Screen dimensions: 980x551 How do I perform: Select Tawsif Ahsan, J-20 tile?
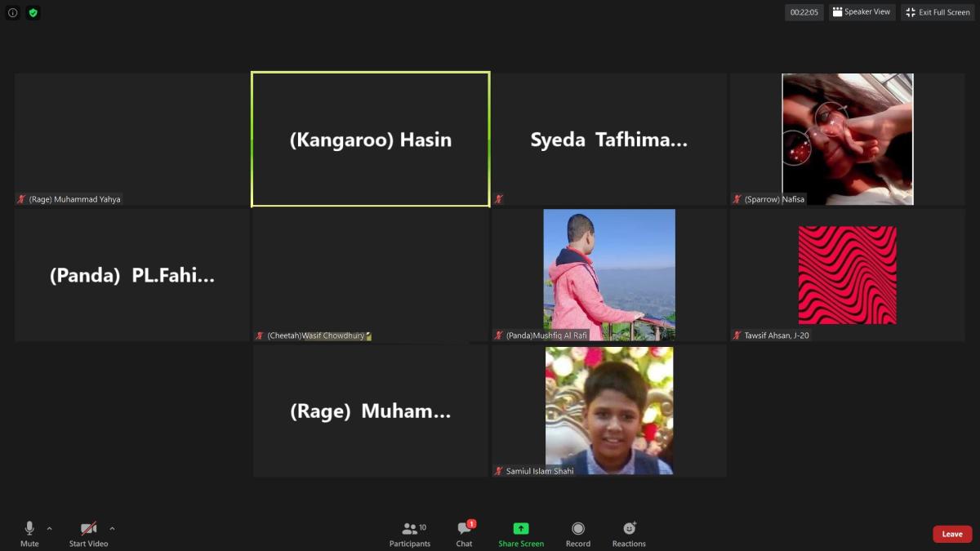(847, 275)
